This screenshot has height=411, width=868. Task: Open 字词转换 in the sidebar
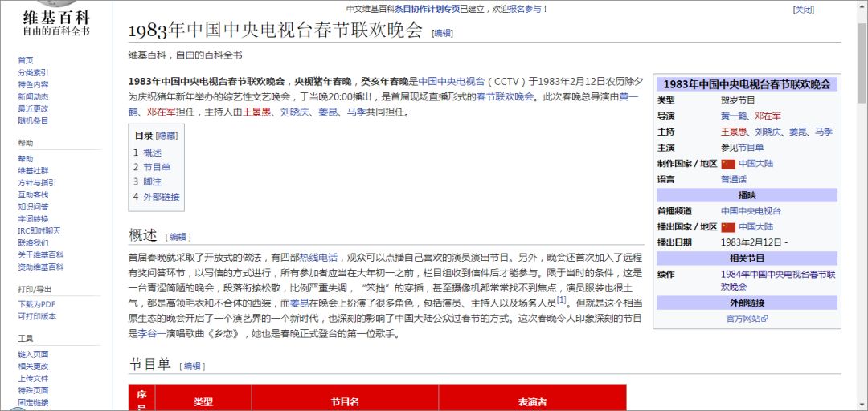(x=33, y=219)
